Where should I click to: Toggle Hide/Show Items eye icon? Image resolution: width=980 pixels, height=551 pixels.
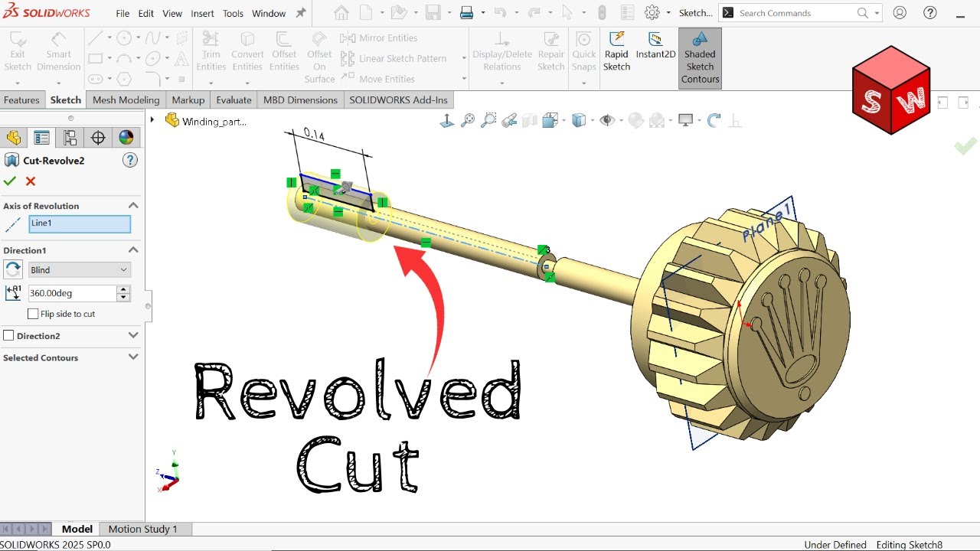point(607,120)
